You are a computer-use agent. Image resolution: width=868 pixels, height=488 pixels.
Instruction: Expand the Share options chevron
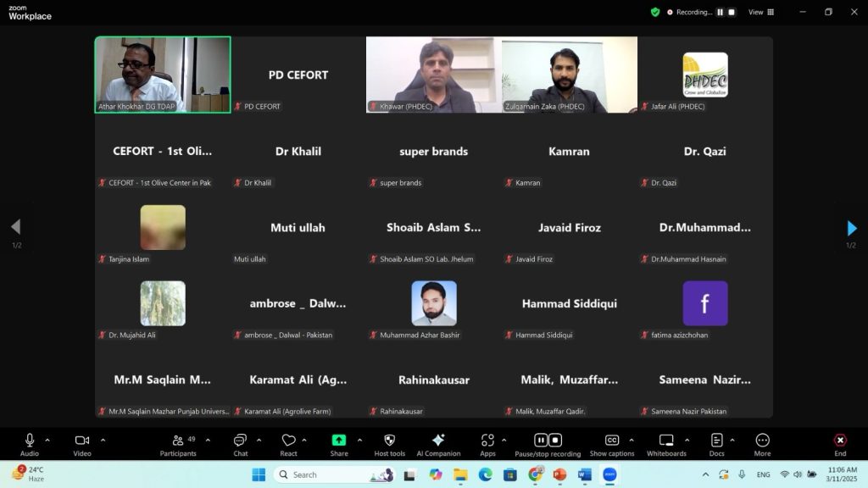[359, 440]
